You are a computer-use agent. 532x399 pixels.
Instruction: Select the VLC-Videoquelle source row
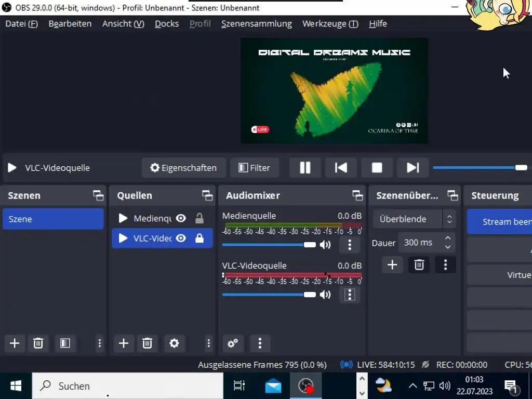pyautogui.click(x=162, y=238)
